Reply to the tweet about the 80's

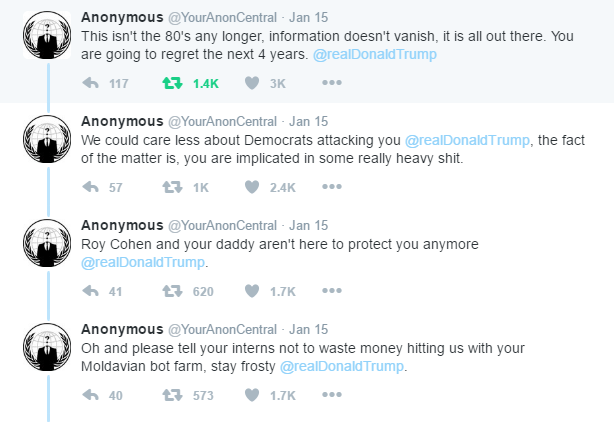tap(90, 83)
